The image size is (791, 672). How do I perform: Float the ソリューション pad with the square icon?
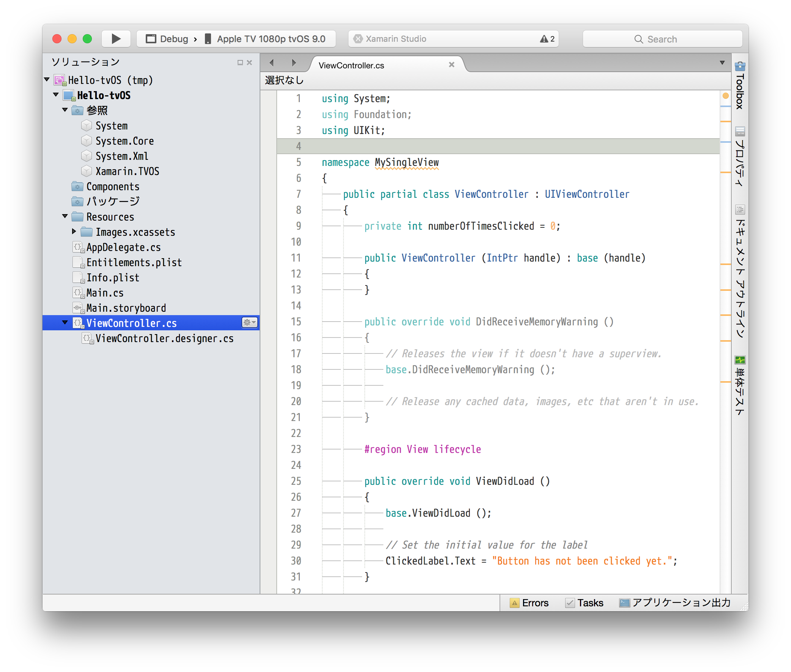pos(240,63)
